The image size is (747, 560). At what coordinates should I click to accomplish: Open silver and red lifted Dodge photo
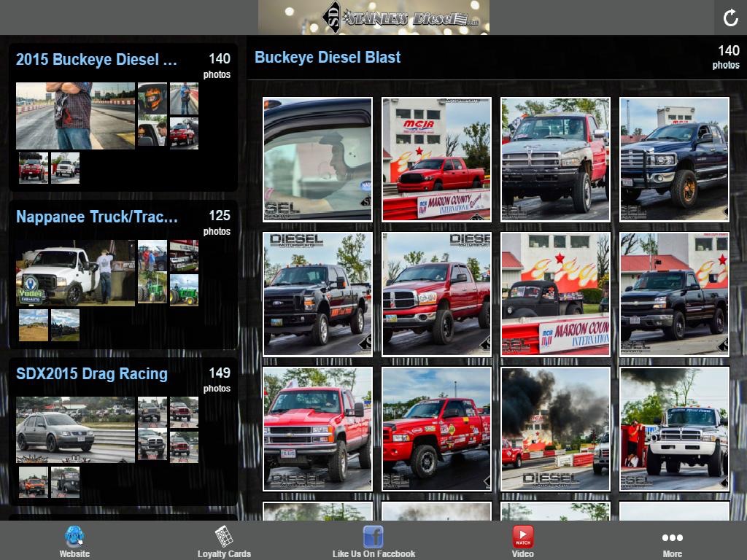[555, 160]
